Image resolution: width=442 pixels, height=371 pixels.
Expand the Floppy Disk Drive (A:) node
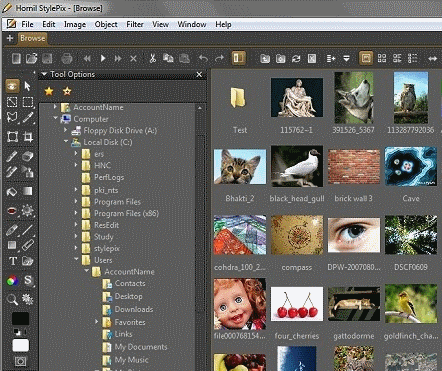66,130
